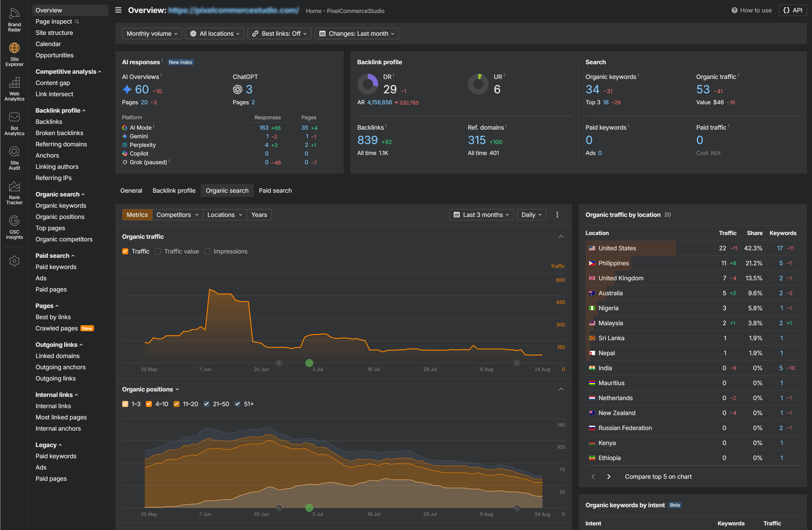
Task: Toggle the 21–50 positions checkbox
Action: [206, 404]
